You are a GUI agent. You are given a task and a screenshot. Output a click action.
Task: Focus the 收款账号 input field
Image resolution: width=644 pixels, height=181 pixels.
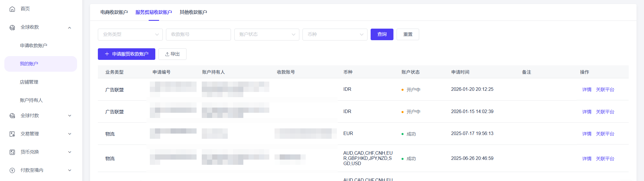point(198,34)
